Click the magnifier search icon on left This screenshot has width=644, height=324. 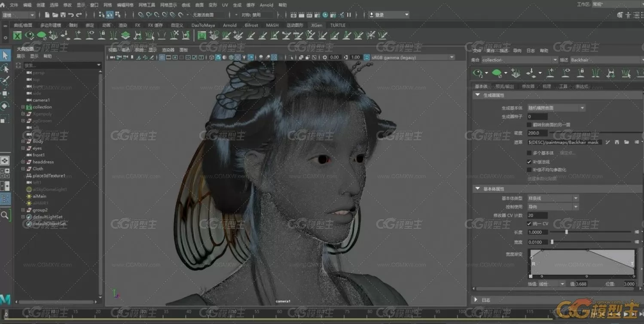[5, 215]
